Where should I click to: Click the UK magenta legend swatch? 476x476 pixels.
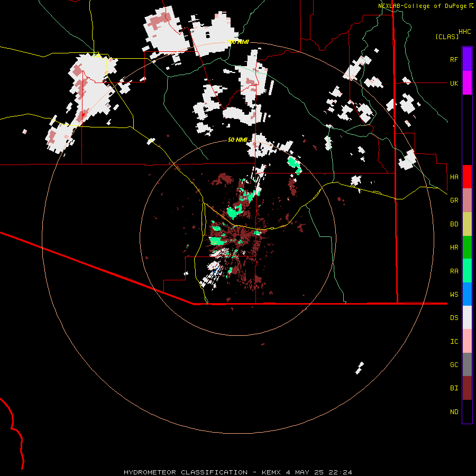(x=467, y=83)
